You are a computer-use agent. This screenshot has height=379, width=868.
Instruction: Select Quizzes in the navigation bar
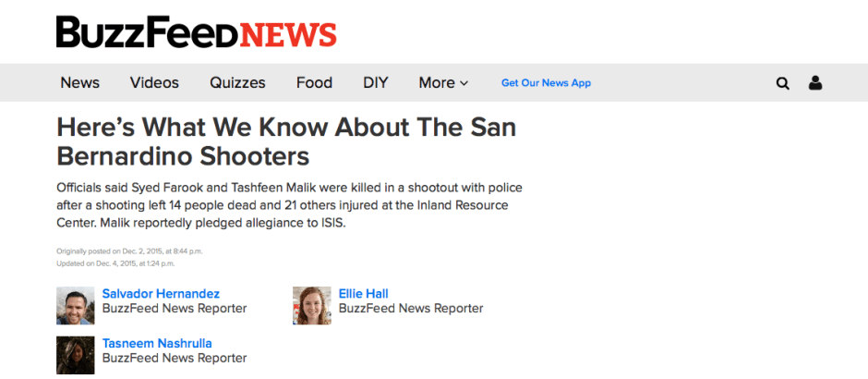[237, 83]
